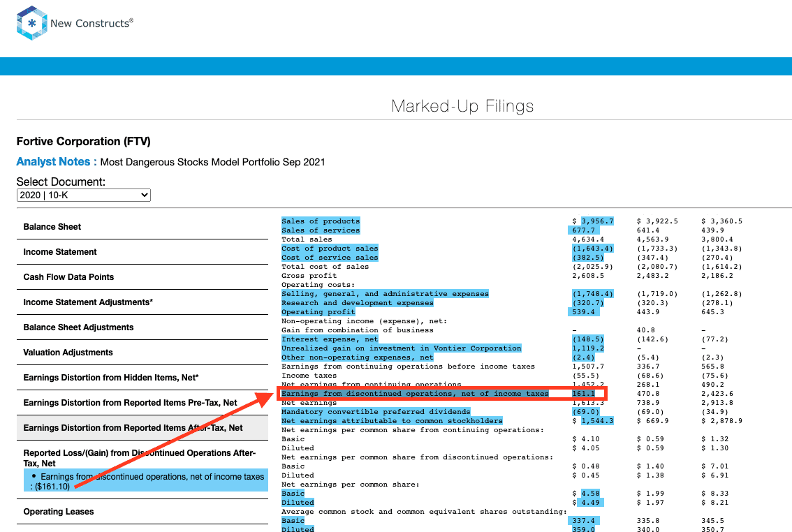Click highlighted value 1,544.3
The image size is (792, 532).
click(x=598, y=421)
